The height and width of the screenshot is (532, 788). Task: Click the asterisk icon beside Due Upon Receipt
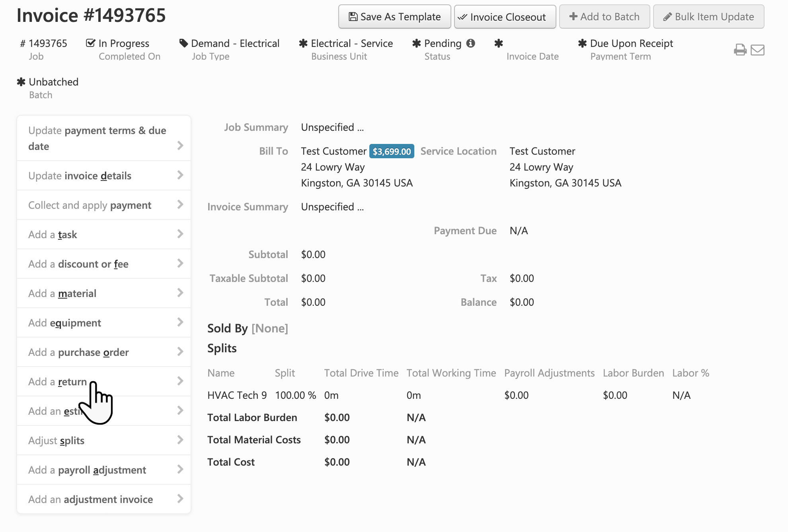582,43
